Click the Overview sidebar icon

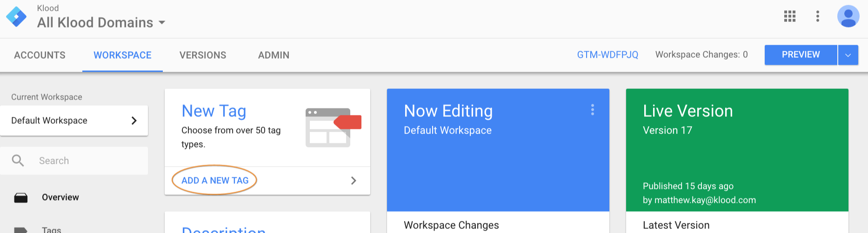click(x=21, y=198)
